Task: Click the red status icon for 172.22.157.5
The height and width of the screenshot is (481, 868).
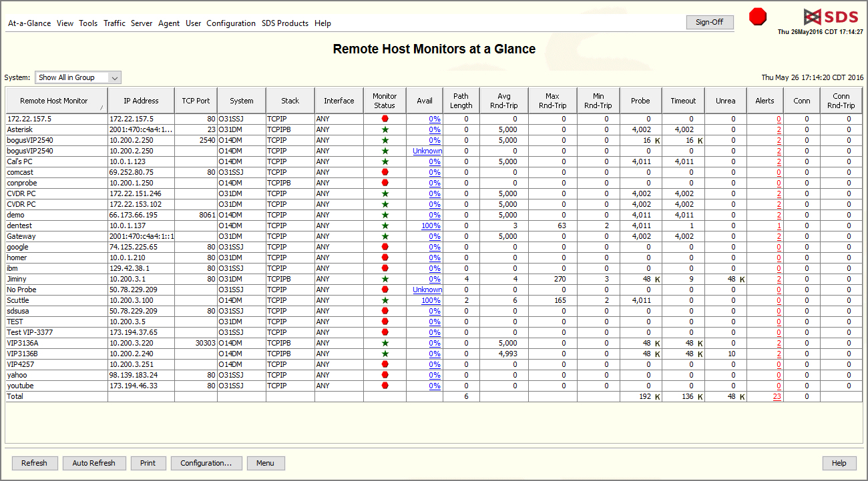Action: pyautogui.click(x=385, y=119)
